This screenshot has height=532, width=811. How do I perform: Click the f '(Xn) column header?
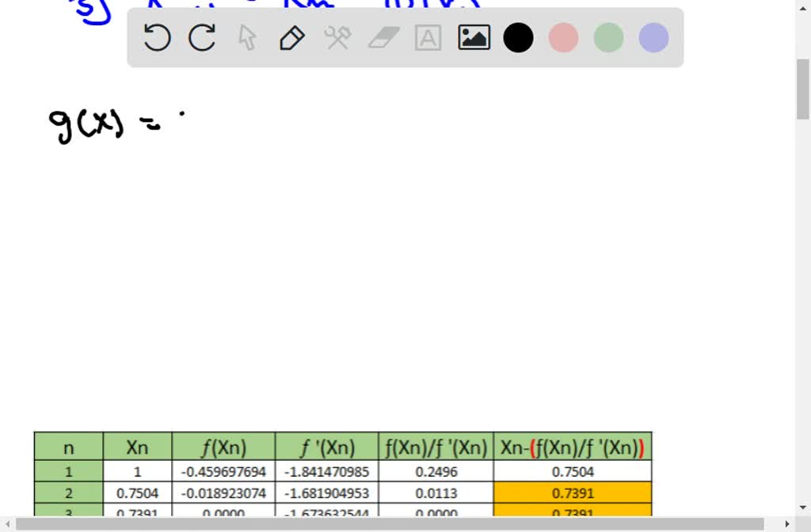[x=327, y=446]
